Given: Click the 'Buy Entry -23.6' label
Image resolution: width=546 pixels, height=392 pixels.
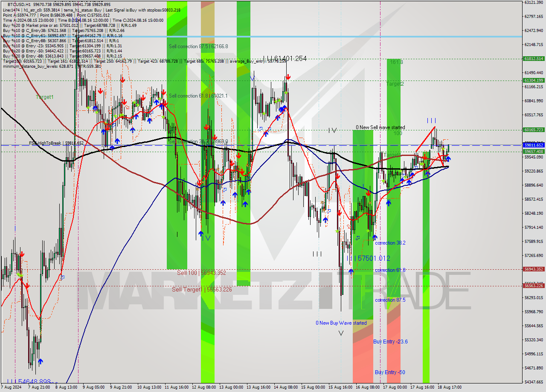Looking at the screenshot, I should (x=390, y=342).
